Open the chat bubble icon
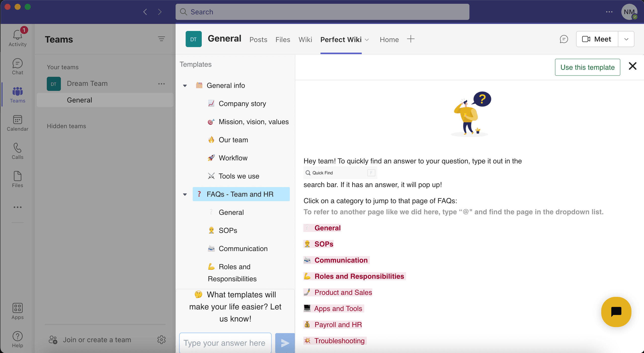 (x=616, y=312)
